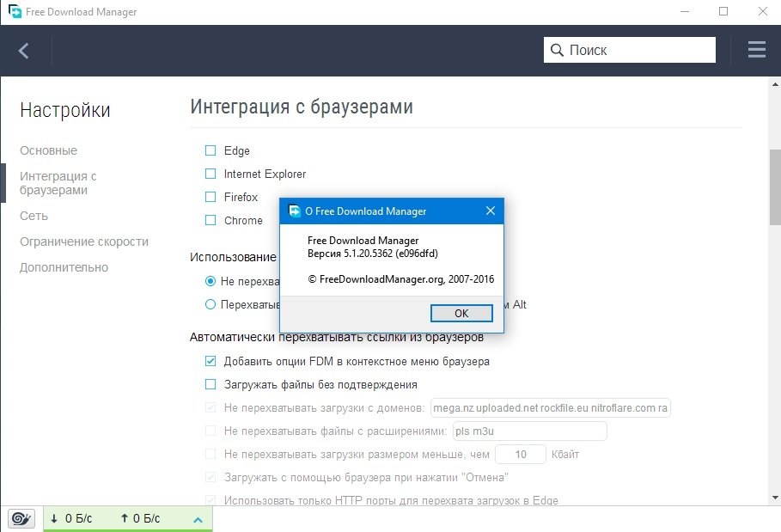The width and height of the screenshot is (781, 532).
Task: Click the vertical scrollbar thumb
Action: (775, 187)
